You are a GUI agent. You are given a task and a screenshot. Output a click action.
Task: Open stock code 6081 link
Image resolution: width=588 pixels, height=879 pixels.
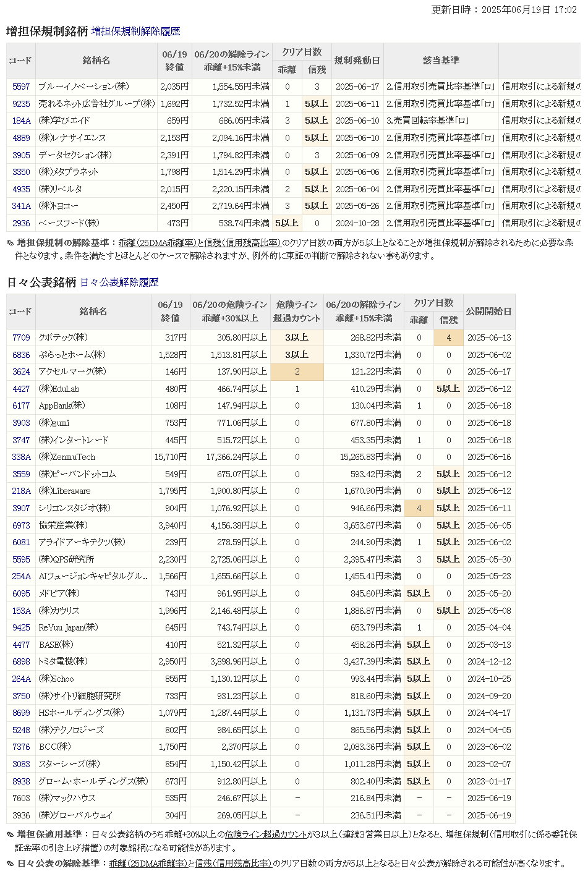pyautogui.click(x=21, y=542)
